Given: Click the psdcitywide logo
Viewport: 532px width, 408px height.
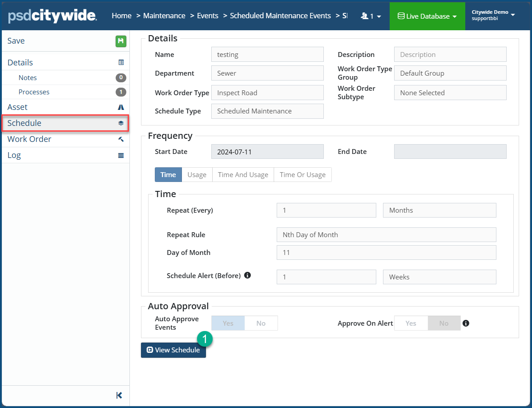Looking at the screenshot, I should [x=52, y=16].
